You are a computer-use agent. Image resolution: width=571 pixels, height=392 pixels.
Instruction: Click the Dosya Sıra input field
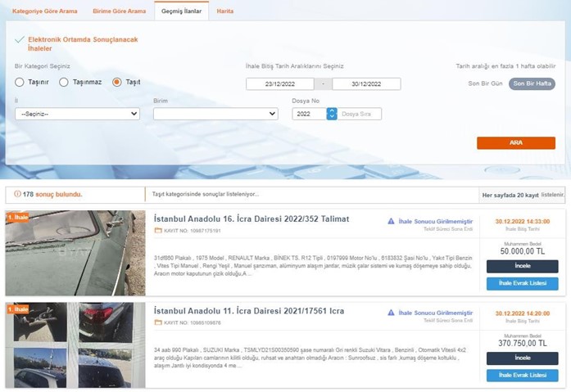(x=360, y=114)
